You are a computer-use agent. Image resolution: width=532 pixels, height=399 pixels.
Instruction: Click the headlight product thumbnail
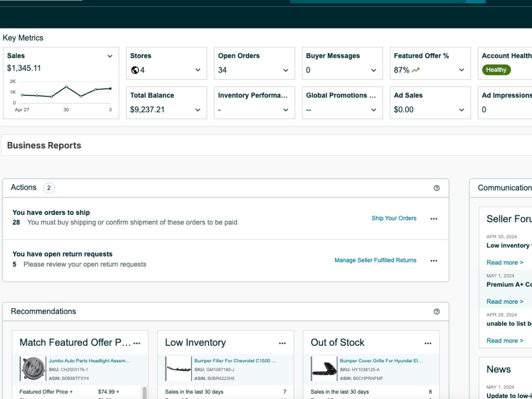coord(34,369)
